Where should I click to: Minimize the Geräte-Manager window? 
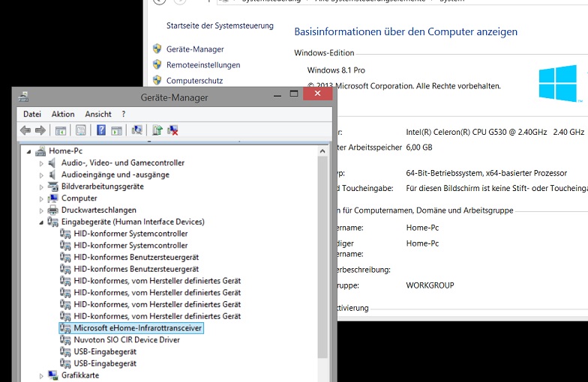point(277,94)
